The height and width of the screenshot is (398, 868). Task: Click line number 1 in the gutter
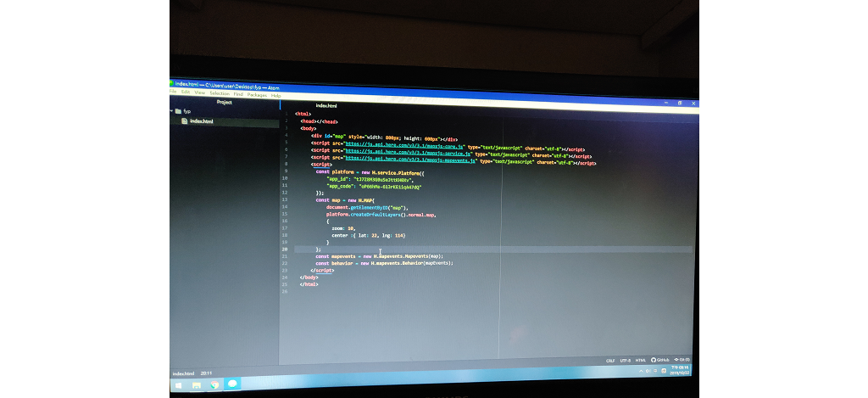coord(287,114)
